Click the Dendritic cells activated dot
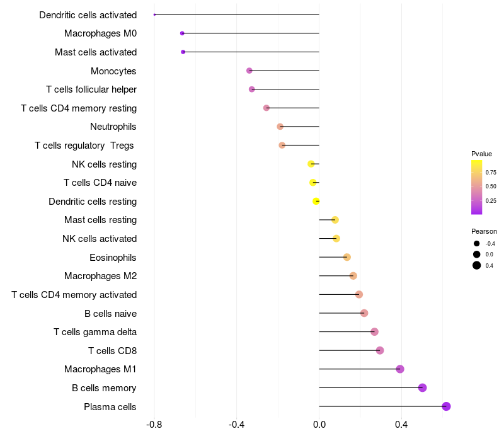This screenshot has height=441, width=504. tap(154, 14)
